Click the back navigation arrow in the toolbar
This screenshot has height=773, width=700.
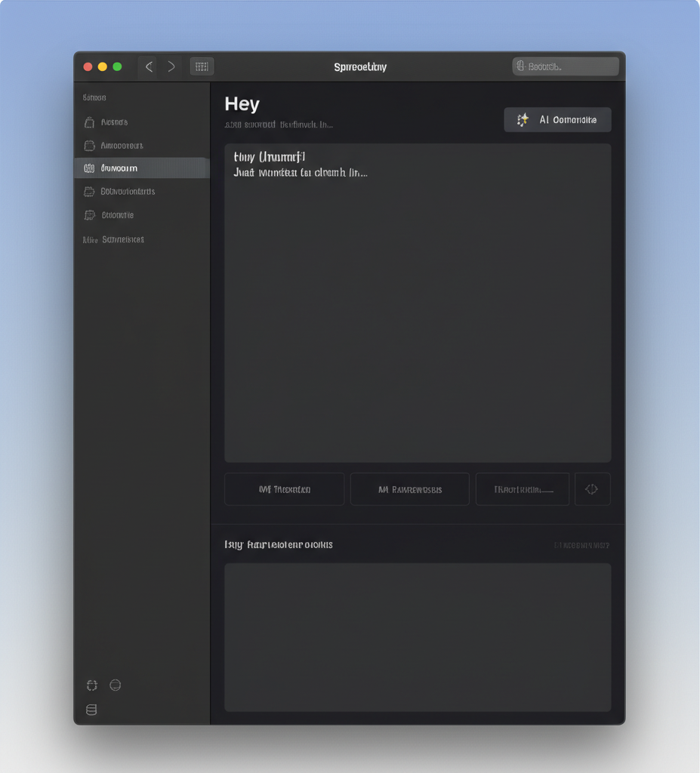pos(149,66)
